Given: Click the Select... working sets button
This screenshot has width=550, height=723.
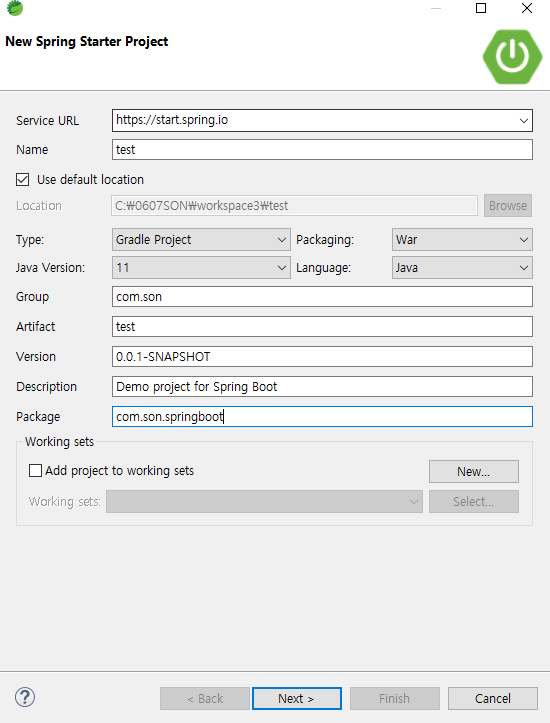Looking at the screenshot, I should click(x=473, y=501).
